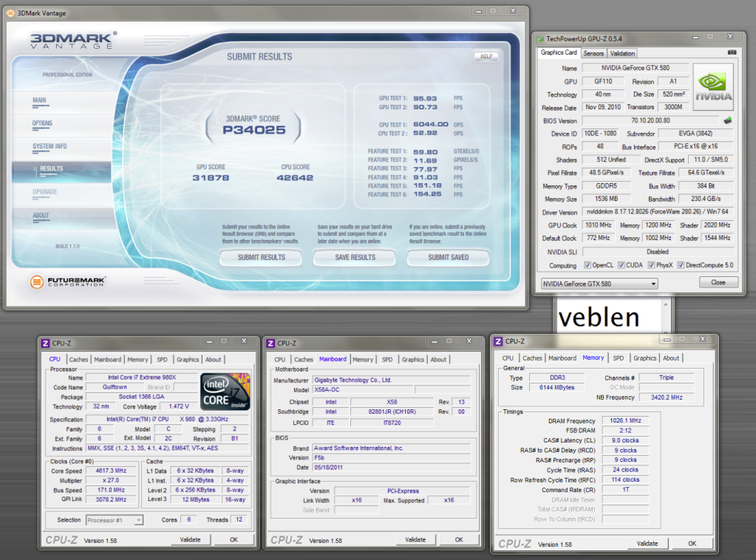The height and width of the screenshot is (560, 756).
Task: Toggle the PhysX checkbox in GPU-Z
Action: point(651,265)
